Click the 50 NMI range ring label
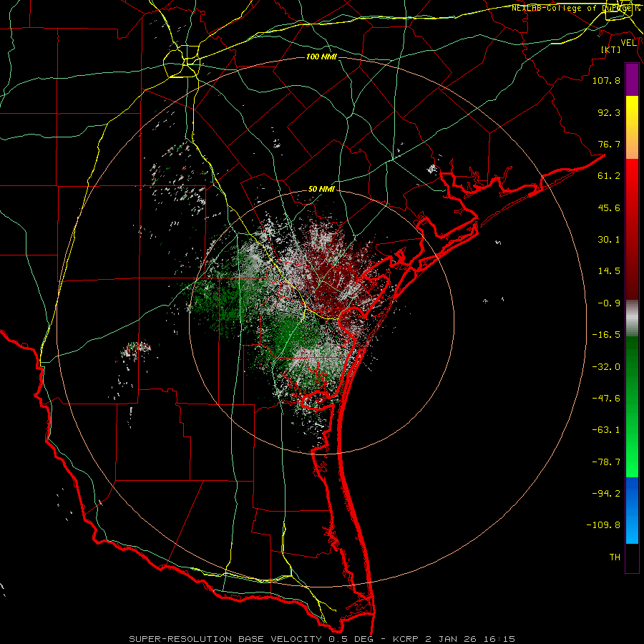This screenshot has height=644, width=644. pyautogui.click(x=321, y=190)
